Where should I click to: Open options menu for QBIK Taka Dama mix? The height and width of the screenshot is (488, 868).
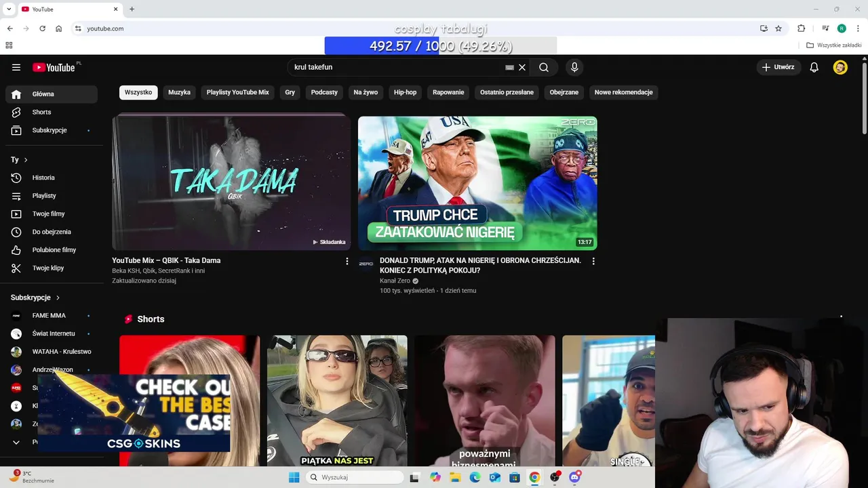347,261
